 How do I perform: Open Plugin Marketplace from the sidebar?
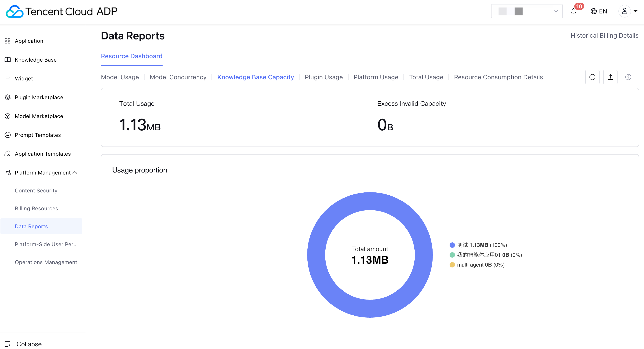pyautogui.click(x=39, y=97)
